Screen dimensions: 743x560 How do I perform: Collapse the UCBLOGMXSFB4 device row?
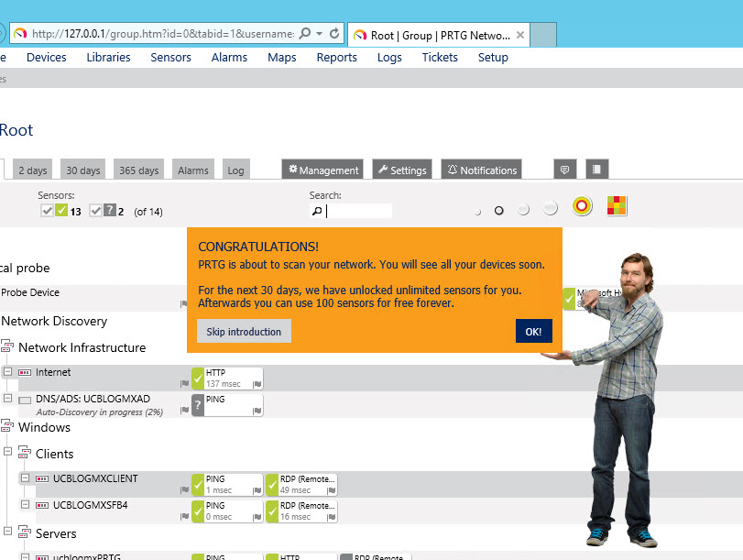click(x=25, y=505)
